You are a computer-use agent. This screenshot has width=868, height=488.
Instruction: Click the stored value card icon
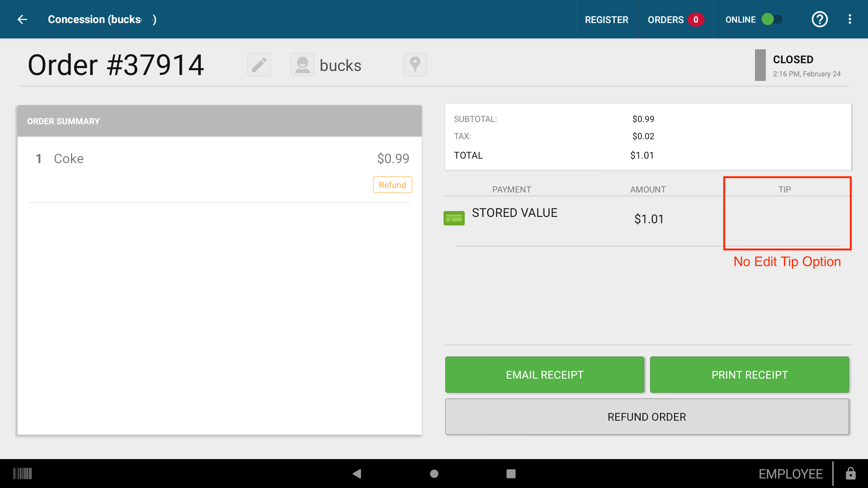454,218
